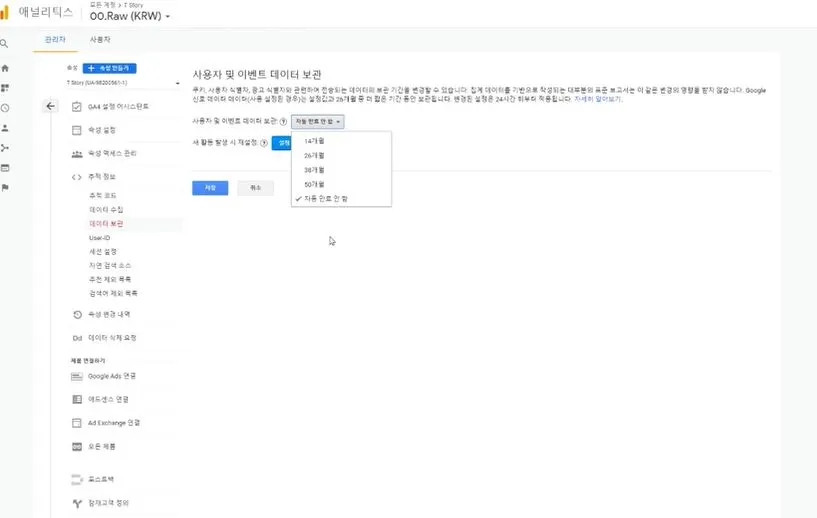The height and width of the screenshot is (518, 817).
Task: Open Behavior reports window icon
Action: click(x=5, y=168)
